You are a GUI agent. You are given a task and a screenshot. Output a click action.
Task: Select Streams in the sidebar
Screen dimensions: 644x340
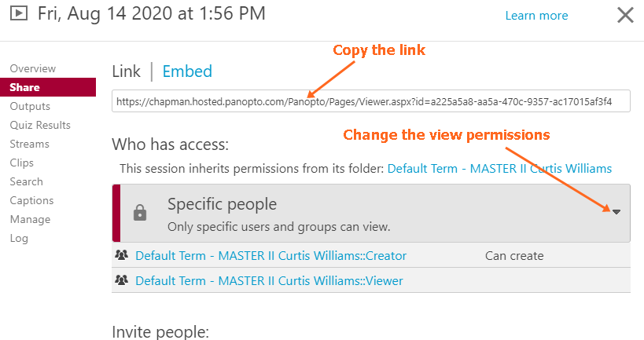coord(30,144)
